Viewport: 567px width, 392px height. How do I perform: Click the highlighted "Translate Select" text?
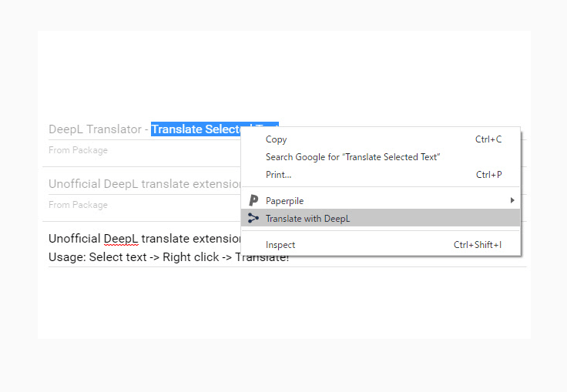coord(196,129)
